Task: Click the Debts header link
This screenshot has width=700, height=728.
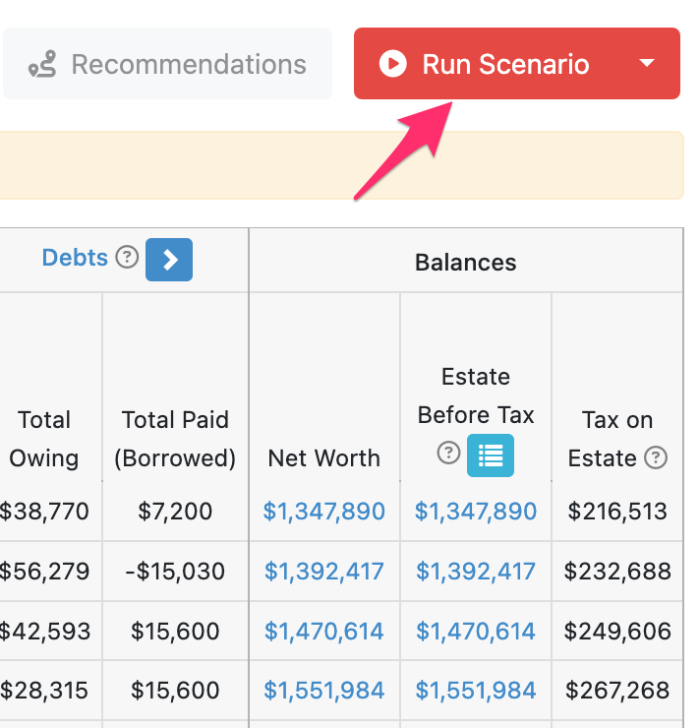Action: click(x=75, y=258)
